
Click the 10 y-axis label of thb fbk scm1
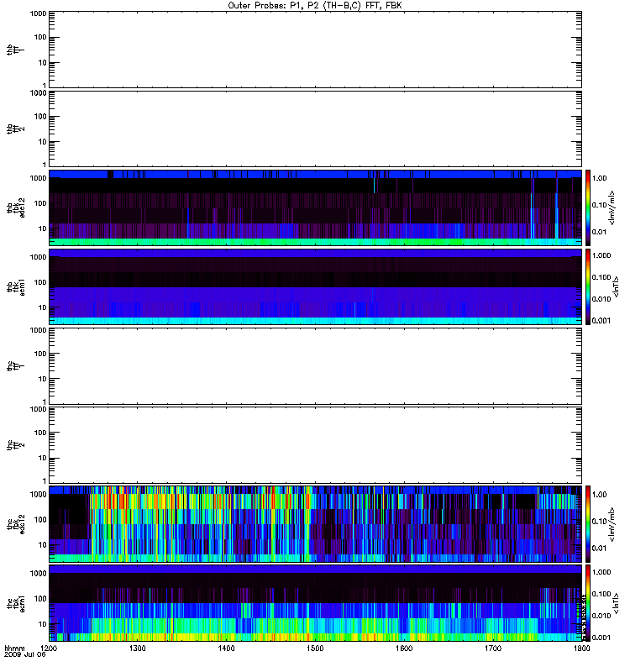(x=43, y=307)
